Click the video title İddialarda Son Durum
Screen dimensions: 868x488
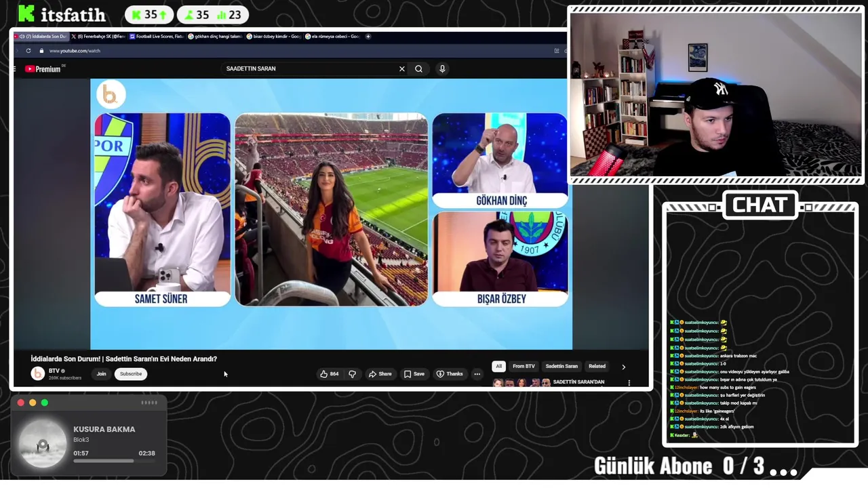(123, 359)
